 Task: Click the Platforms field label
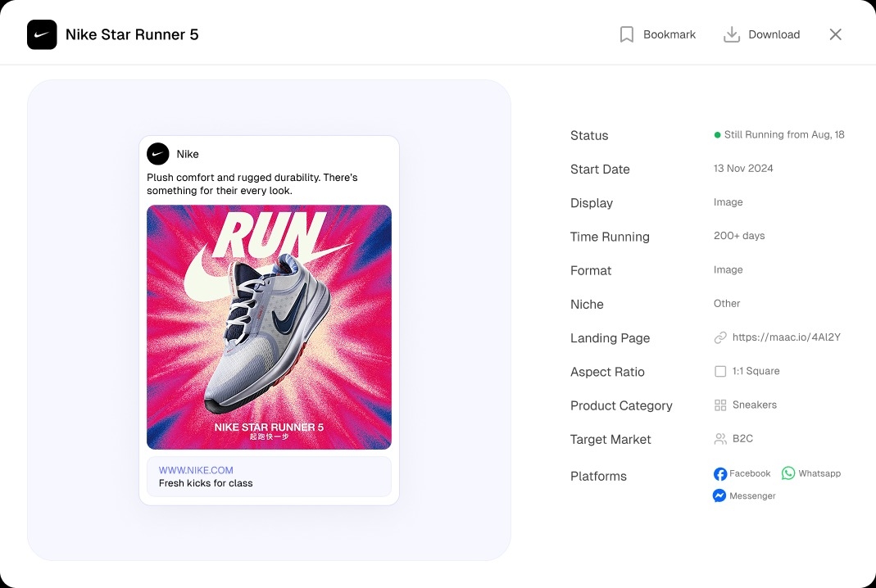pyautogui.click(x=598, y=477)
